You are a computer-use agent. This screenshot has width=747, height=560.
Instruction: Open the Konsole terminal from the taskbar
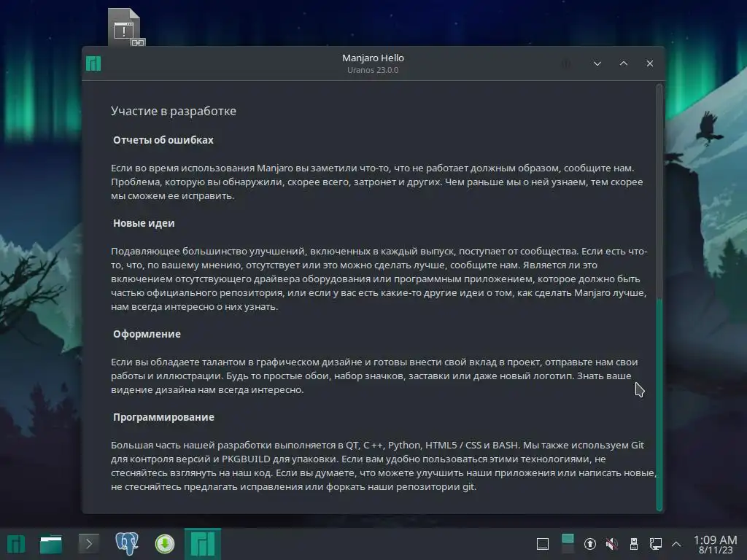pos(88,544)
